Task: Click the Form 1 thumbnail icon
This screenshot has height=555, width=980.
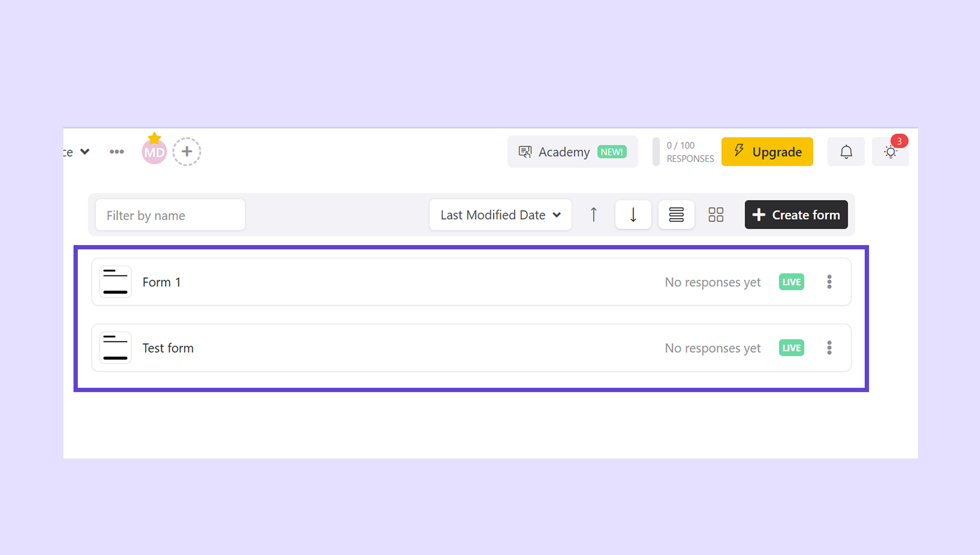Action: click(x=115, y=282)
